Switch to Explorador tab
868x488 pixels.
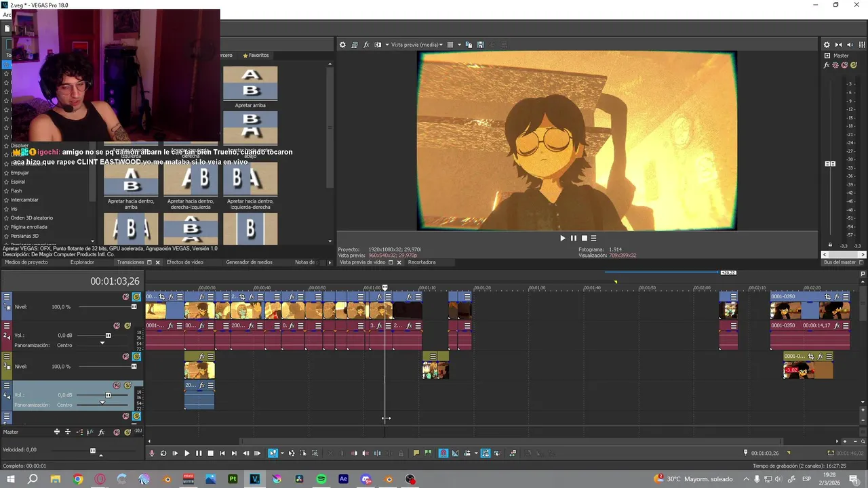(x=82, y=262)
